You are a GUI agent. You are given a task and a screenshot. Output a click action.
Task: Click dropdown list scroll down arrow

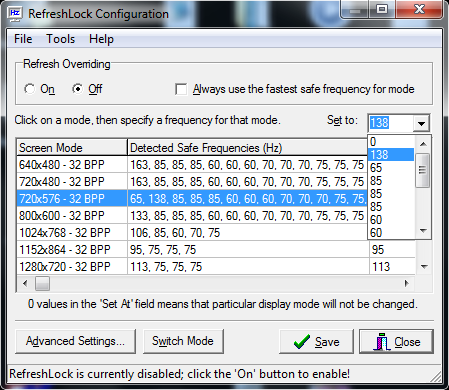[x=423, y=231]
